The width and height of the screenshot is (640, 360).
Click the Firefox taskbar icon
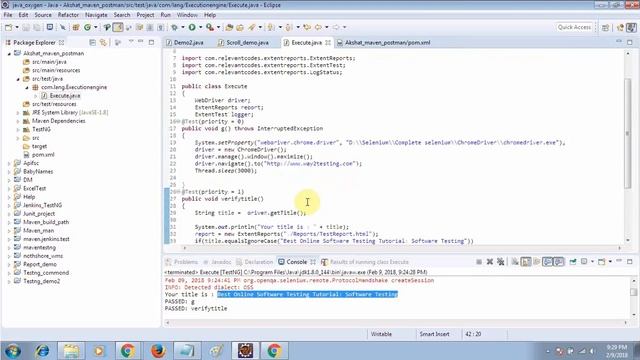[158, 351]
